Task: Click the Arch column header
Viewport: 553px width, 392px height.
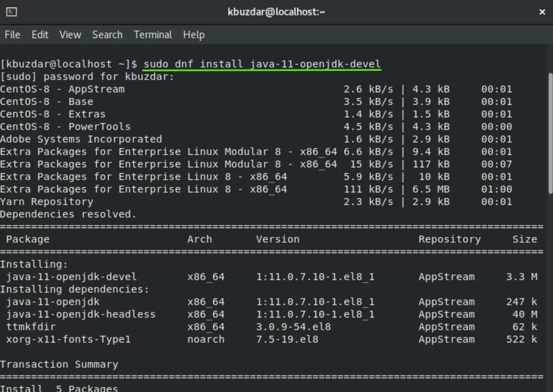Action: (x=200, y=239)
